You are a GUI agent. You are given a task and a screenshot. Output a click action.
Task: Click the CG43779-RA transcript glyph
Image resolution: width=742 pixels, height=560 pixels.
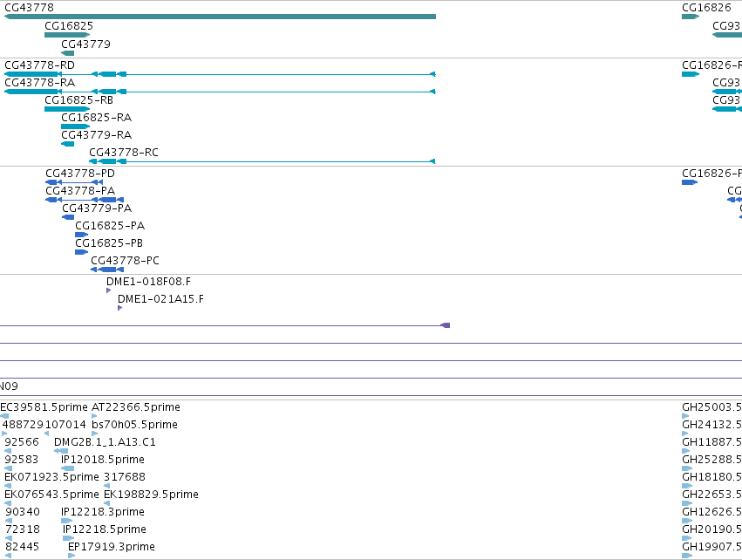68,144
